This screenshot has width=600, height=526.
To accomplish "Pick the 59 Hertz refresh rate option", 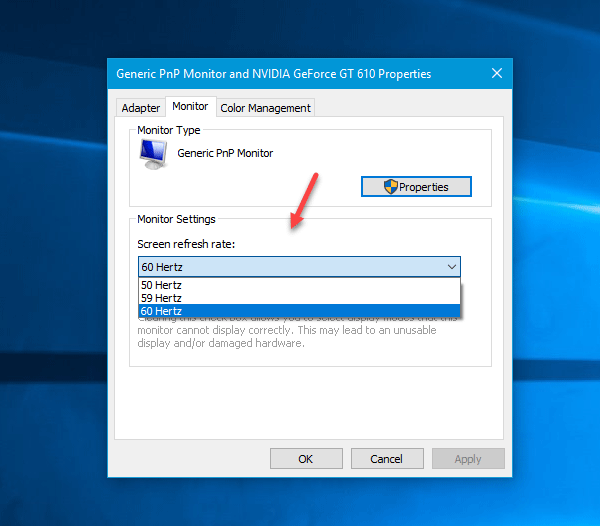I will tap(162, 298).
